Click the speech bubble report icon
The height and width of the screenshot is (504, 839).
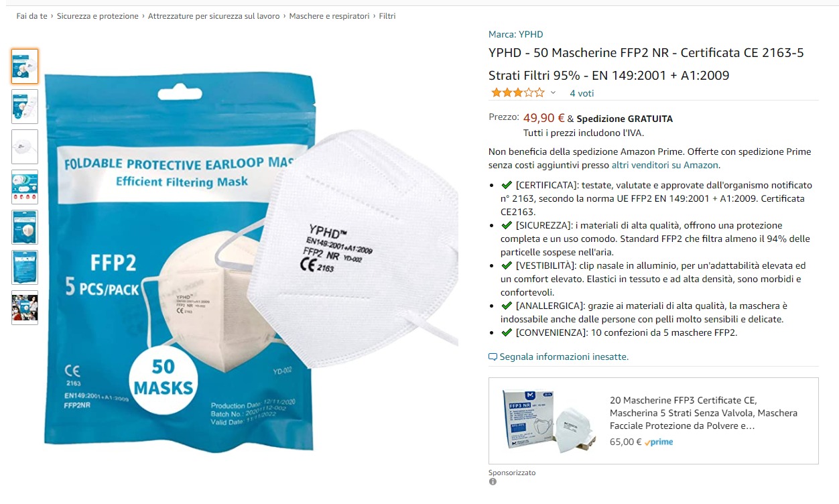493,357
